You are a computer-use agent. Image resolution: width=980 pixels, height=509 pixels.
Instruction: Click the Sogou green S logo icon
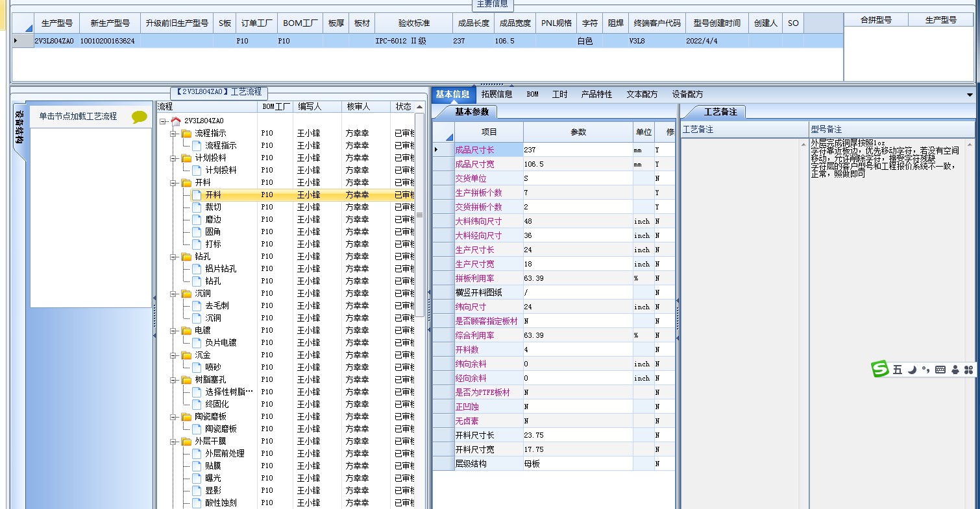[879, 369]
